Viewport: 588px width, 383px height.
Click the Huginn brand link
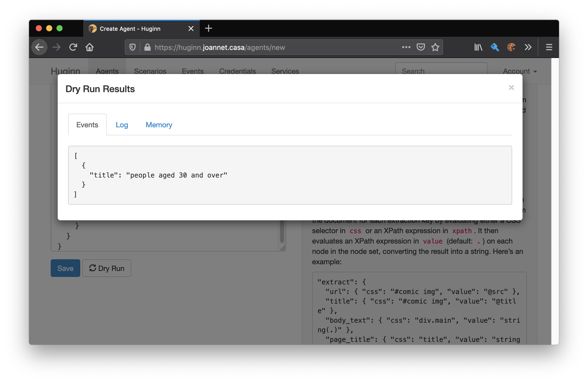click(65, 71)
